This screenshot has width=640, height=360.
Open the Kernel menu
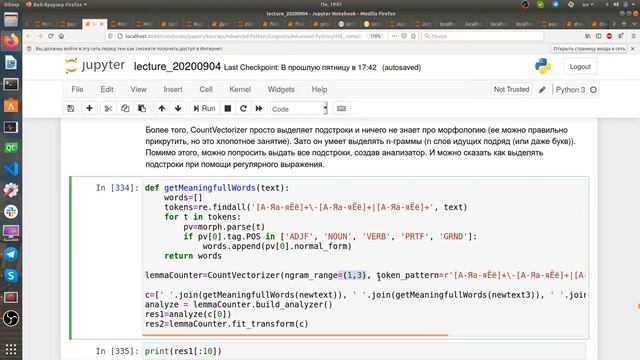click(240, 89)
